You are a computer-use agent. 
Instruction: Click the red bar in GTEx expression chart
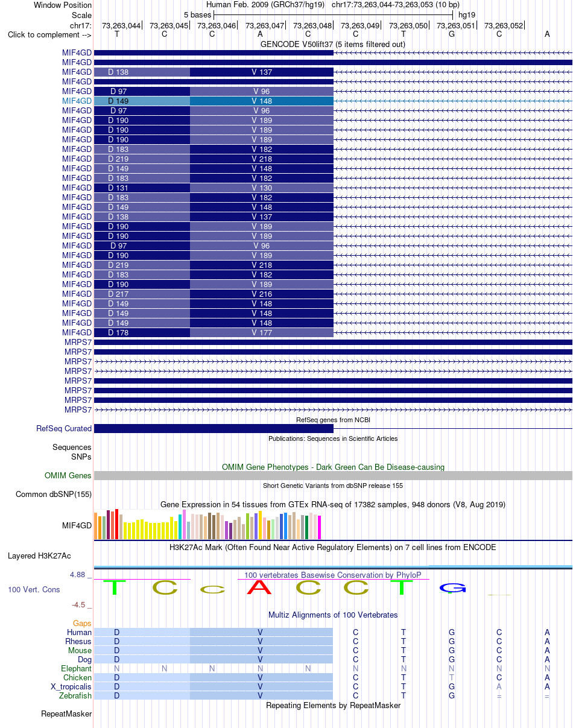point(116,524)
